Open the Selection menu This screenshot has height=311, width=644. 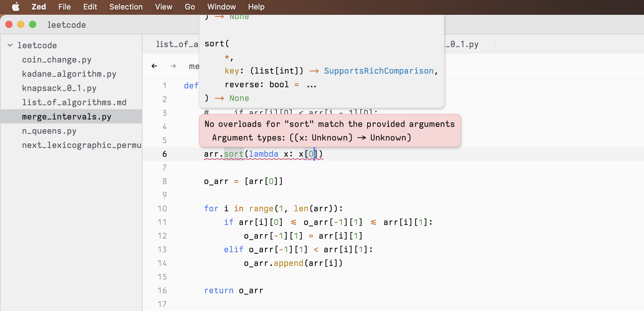(126, 7)
